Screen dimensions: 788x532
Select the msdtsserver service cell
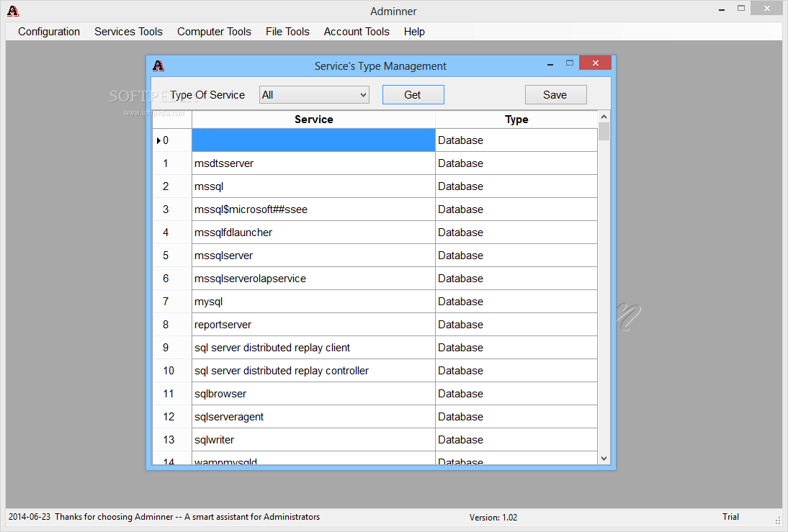[x=313, y=163]
